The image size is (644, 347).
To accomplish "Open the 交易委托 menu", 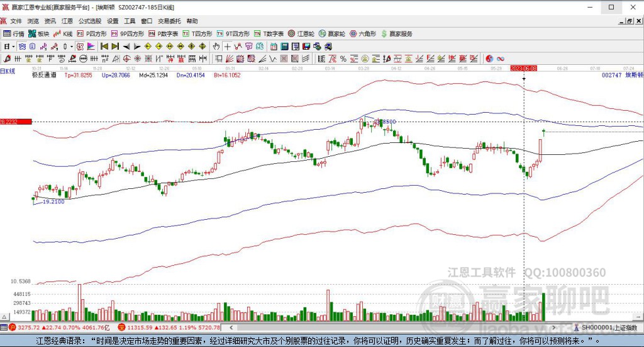I will [169, 21].
